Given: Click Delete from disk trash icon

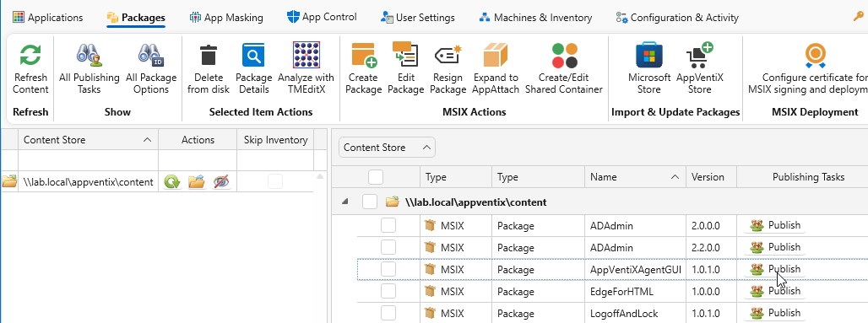Looking at the screenshot, I should (209, 56).
